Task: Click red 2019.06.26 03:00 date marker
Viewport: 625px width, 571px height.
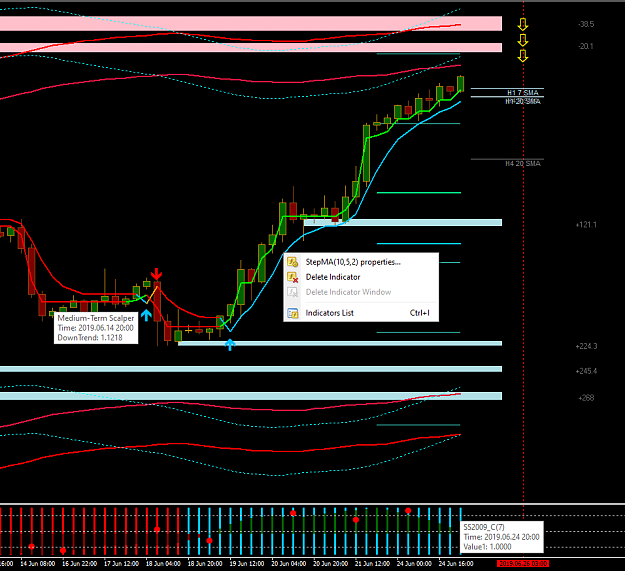Action: click(523, 563)
